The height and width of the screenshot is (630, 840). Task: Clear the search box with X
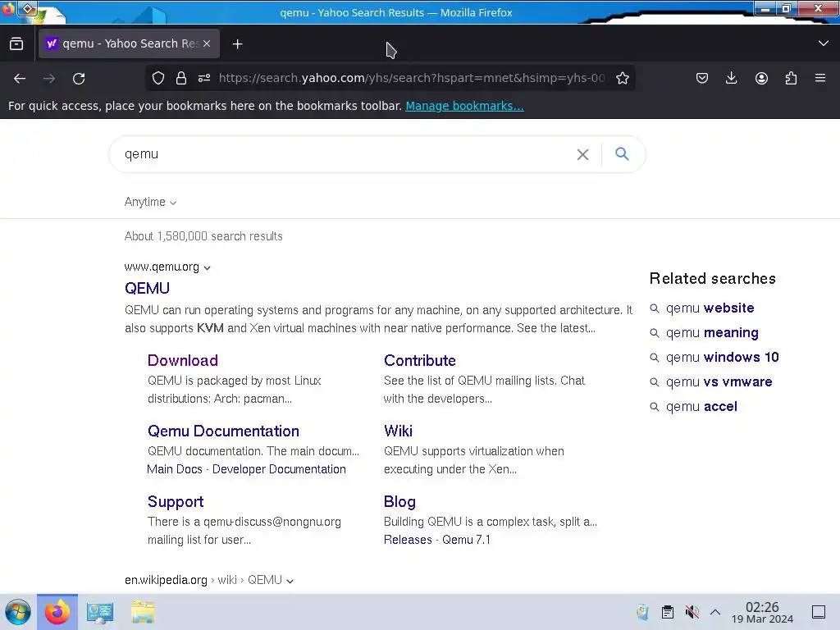tap(583, 154)
